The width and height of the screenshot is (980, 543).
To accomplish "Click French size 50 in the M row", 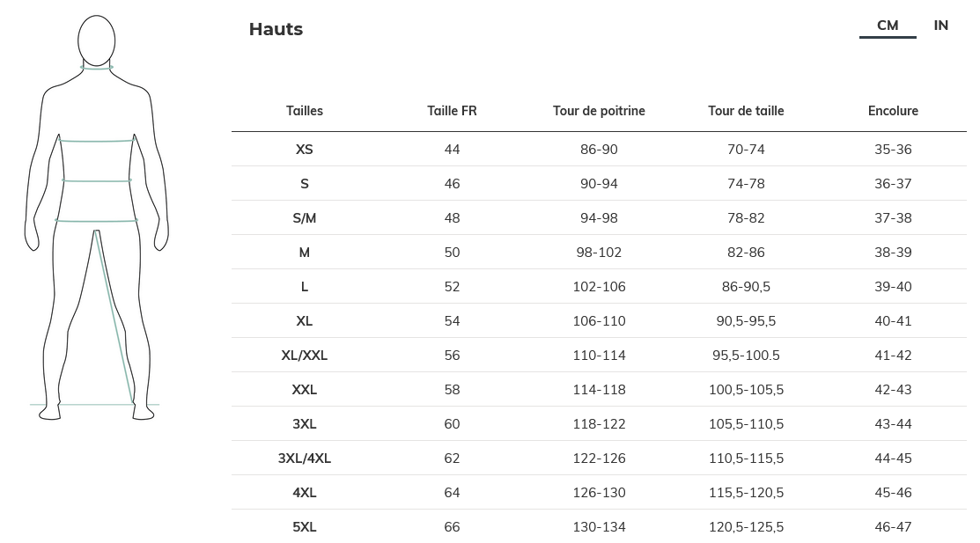I will (x=452, y=253).
